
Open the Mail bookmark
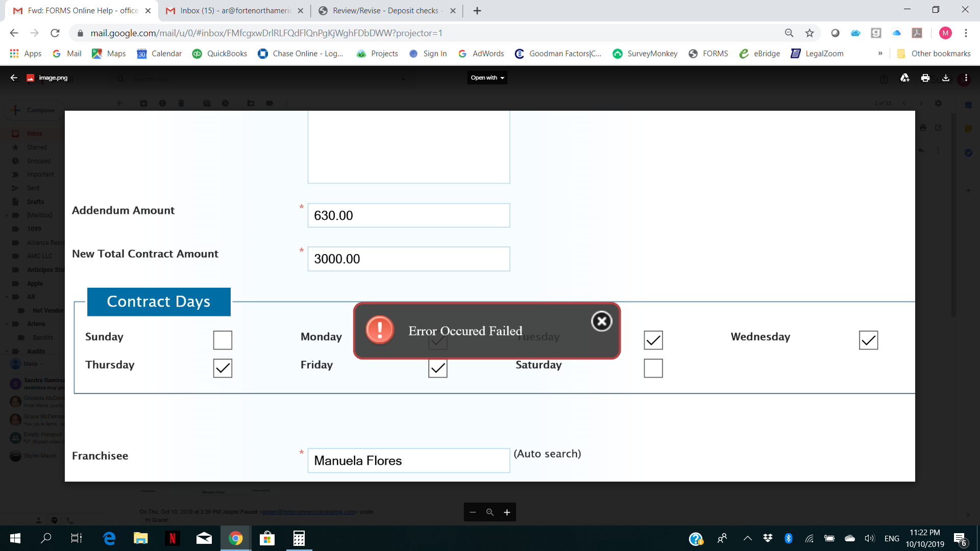(x=67, y=54)
